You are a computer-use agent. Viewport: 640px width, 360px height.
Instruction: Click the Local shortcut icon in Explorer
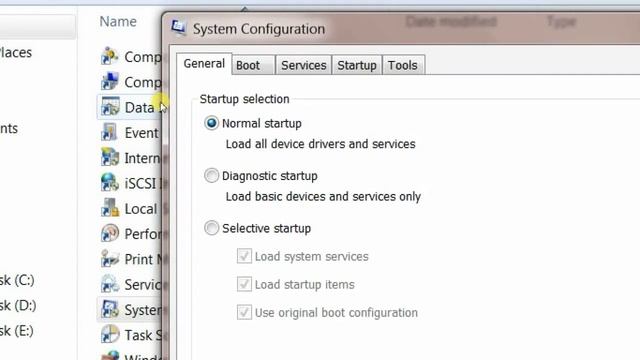pyautogui.click(x=110, y=208)
